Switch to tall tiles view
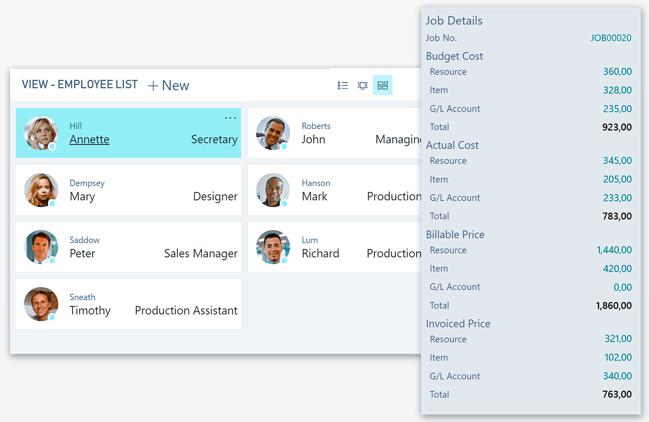649x422 pixels. (x=362, y=86)
